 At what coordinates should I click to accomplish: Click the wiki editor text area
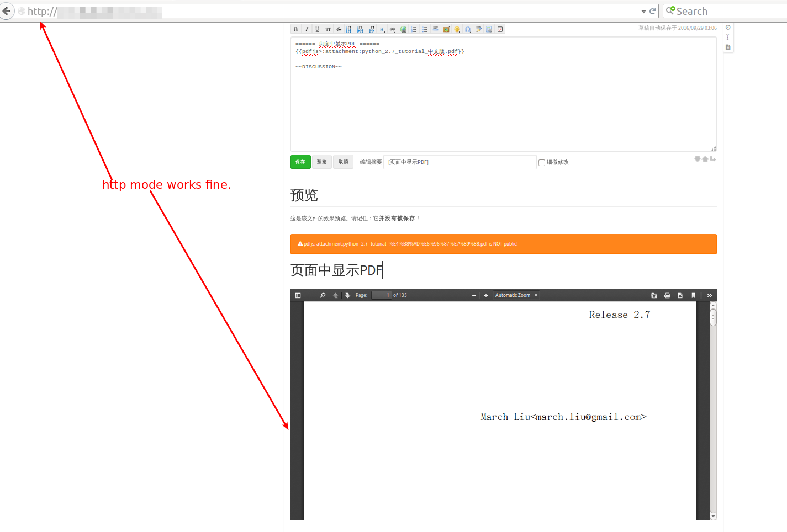503,94
